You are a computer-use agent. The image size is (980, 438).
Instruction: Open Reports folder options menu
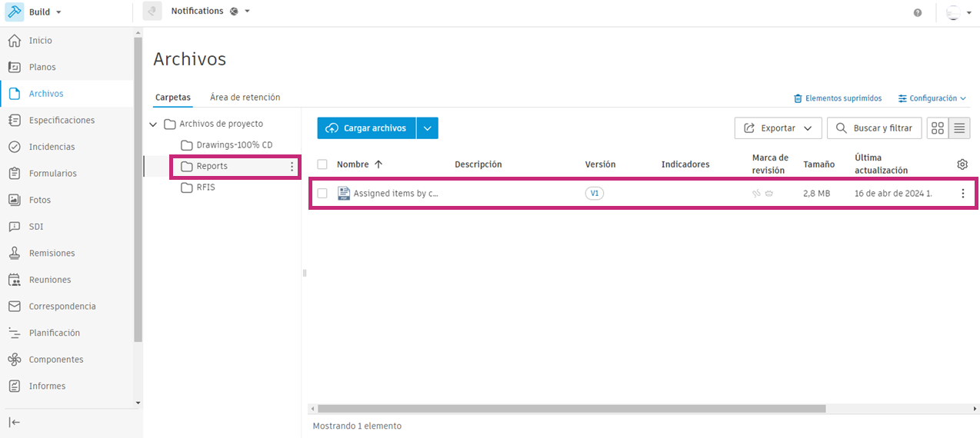click(292, 167)
